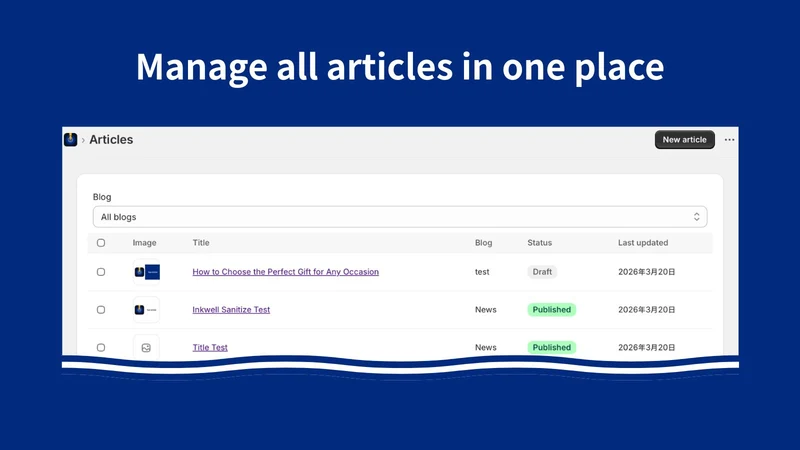
Task: Click the date in the Draft article row
Action: pyautogui.click(x=646, y=272)
